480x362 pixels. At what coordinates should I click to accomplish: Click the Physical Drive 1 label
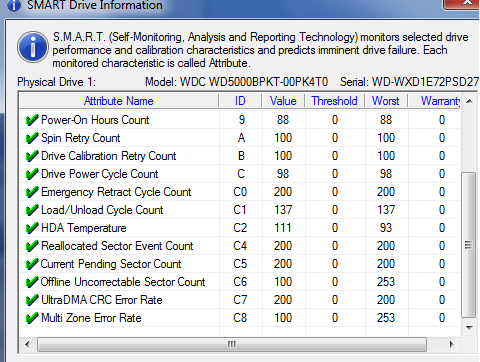point(56,82)
